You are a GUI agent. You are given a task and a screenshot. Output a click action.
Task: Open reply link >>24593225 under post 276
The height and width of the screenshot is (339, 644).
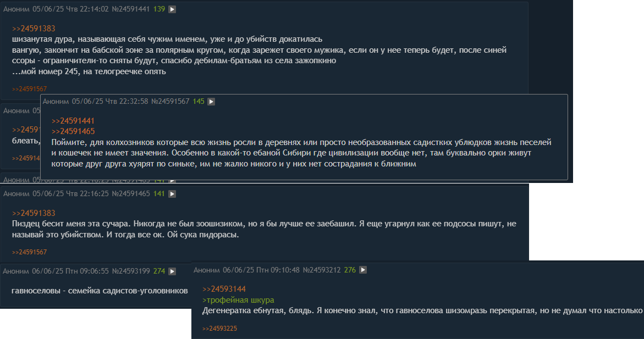click(219, 329)
